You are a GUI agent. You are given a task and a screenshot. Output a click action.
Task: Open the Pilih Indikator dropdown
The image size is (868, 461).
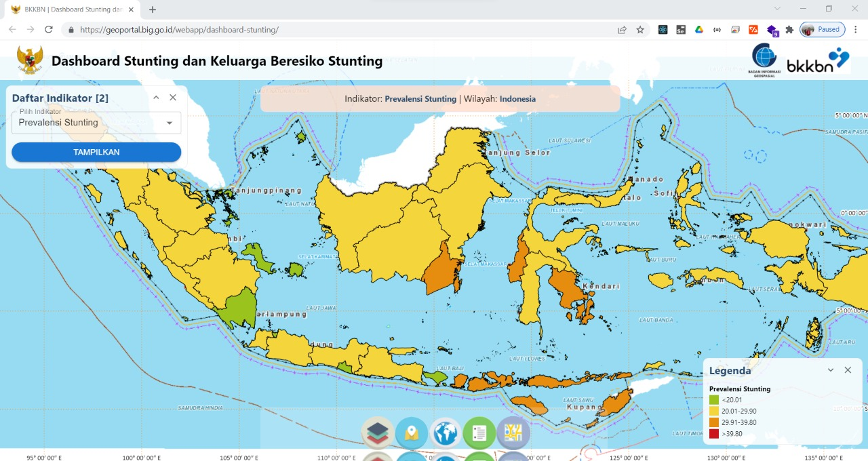click(96, 123)
